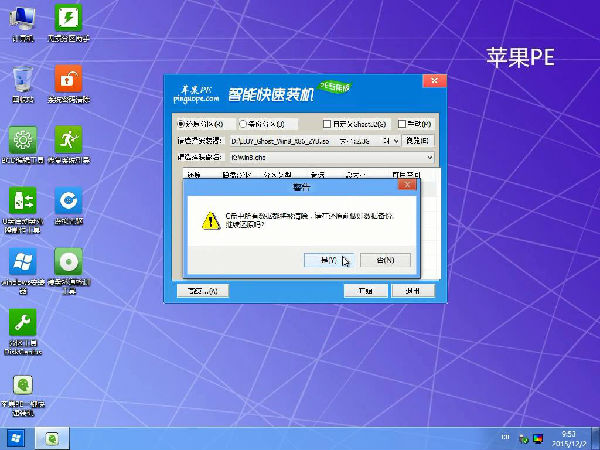Click the installer's bottom-right exit button
This screenshot has height=450, width=600.
pyautogui.click(x=413, y=291)
